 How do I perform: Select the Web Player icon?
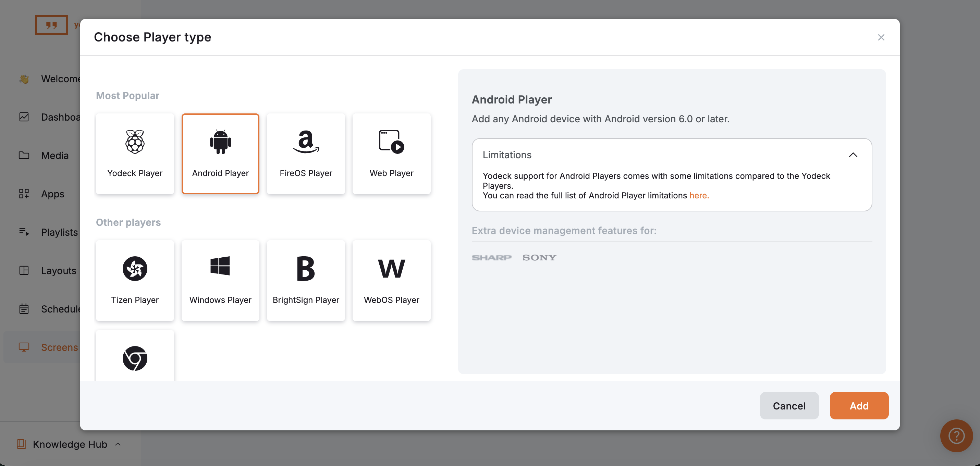[x=391, y=142]
